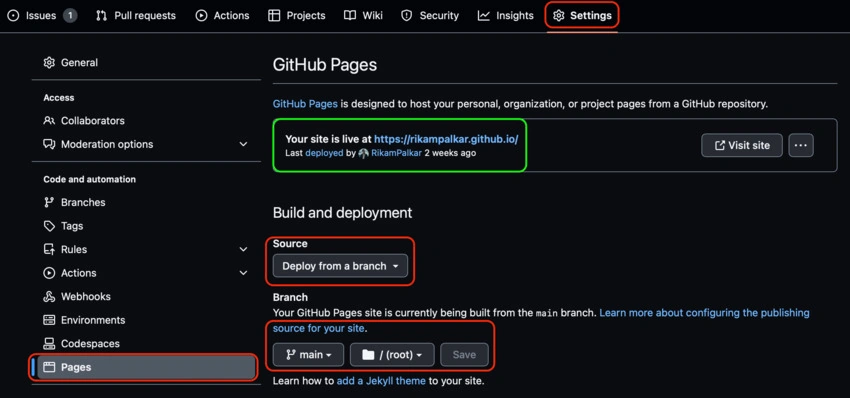
Task: Click the deployed link
Action: 324,153
